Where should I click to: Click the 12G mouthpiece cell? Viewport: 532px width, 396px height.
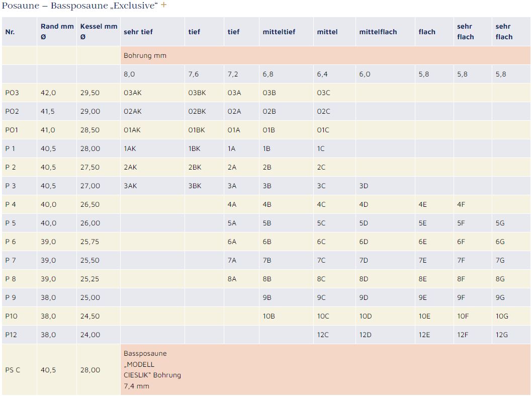(501, 335)
